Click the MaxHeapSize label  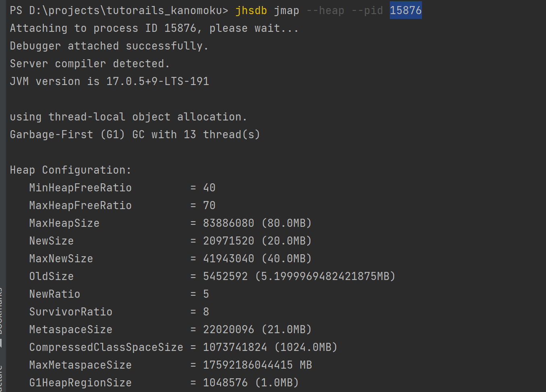[x=64, y=223]
